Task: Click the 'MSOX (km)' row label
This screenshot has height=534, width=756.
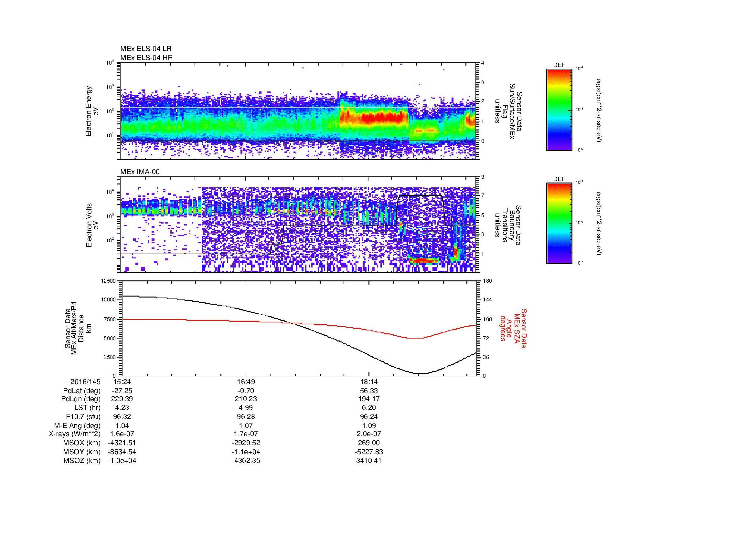Action: click(82, 443)
